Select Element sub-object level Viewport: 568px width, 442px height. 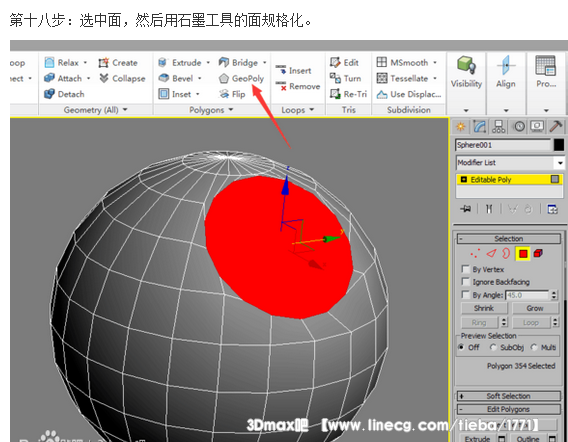pyautogui.click(x=538, y=253)
